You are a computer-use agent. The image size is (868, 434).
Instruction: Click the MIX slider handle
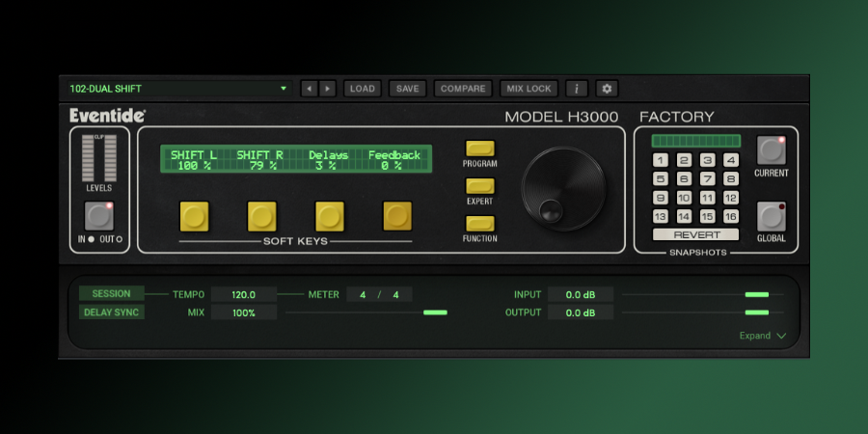(435, 312)
